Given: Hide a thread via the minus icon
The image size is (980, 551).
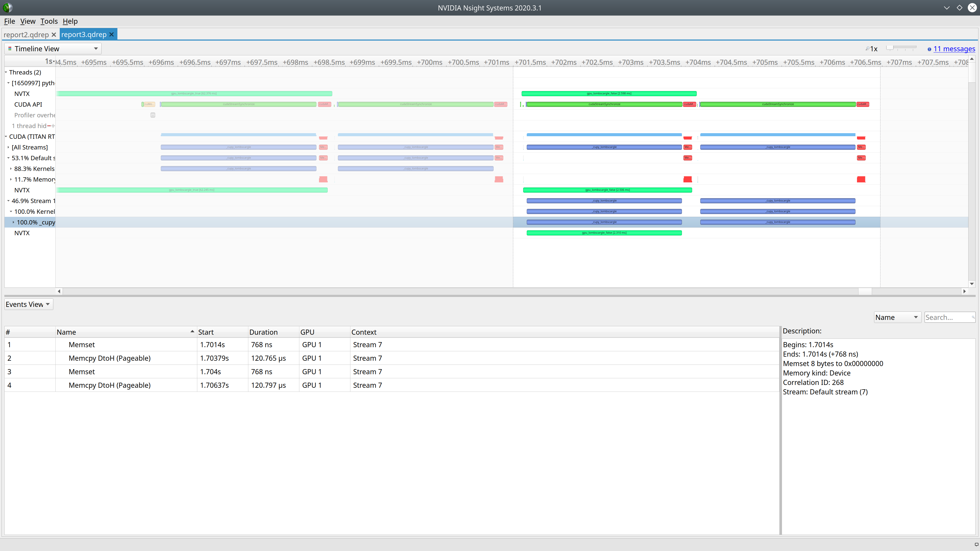Looking at the screenshot, I should [49, 126].
